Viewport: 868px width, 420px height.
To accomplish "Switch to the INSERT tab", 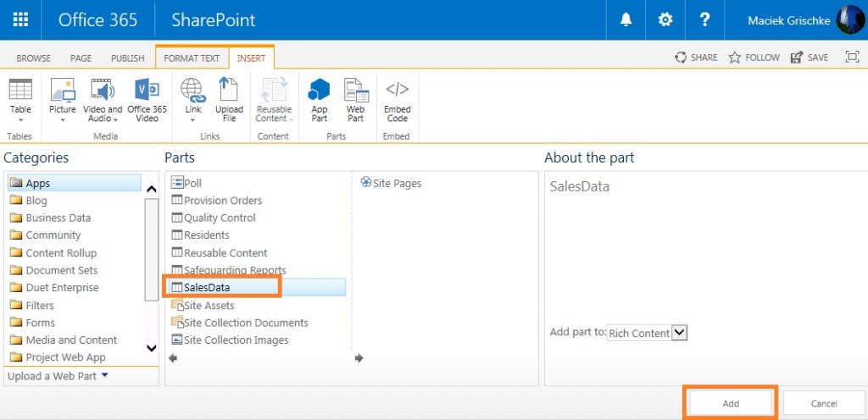I will [x=251, y=58].
